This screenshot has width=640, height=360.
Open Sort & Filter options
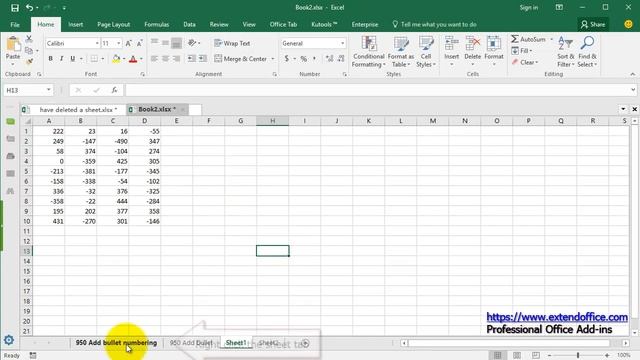[565, 52]
